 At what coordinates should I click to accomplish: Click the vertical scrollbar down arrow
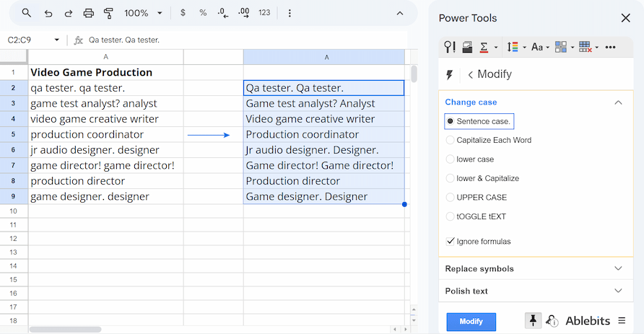[414, 320]
